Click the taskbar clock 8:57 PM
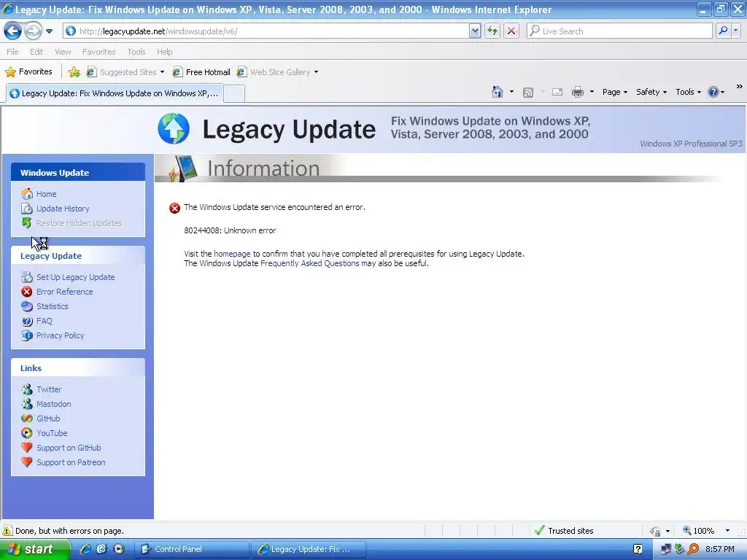 720,549
